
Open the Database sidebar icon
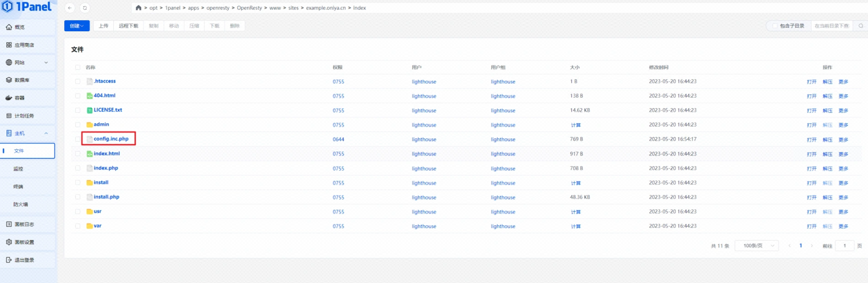(9, 80)
